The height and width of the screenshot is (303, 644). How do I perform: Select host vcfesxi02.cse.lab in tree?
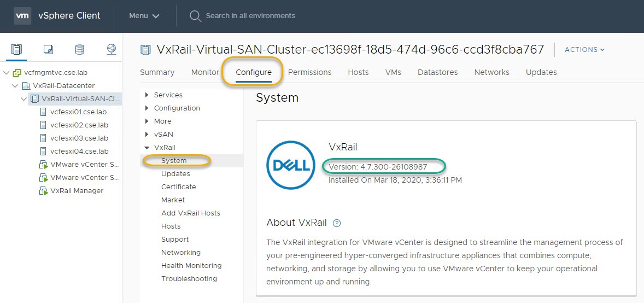point(79,125)
